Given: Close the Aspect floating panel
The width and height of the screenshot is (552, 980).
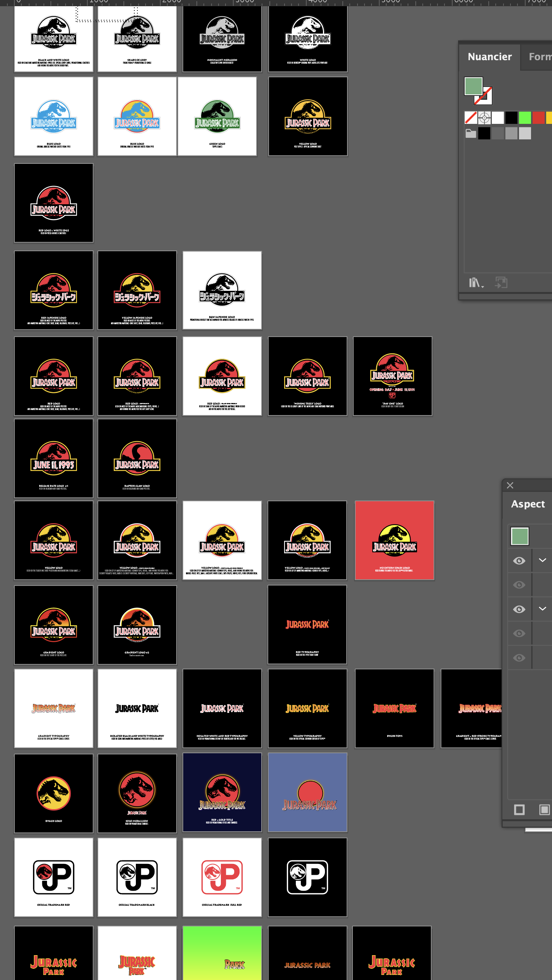Looking at the screenshot, I should point(510,485).
